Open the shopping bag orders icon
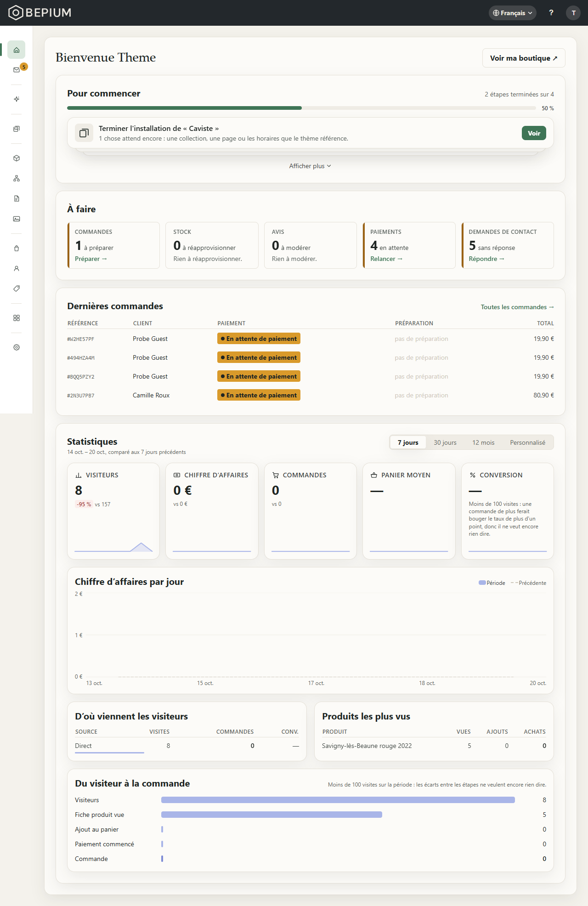 point(17,248)
